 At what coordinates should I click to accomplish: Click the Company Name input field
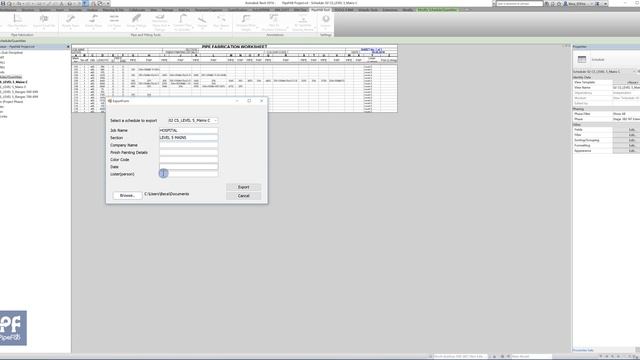tap(188, 145)
